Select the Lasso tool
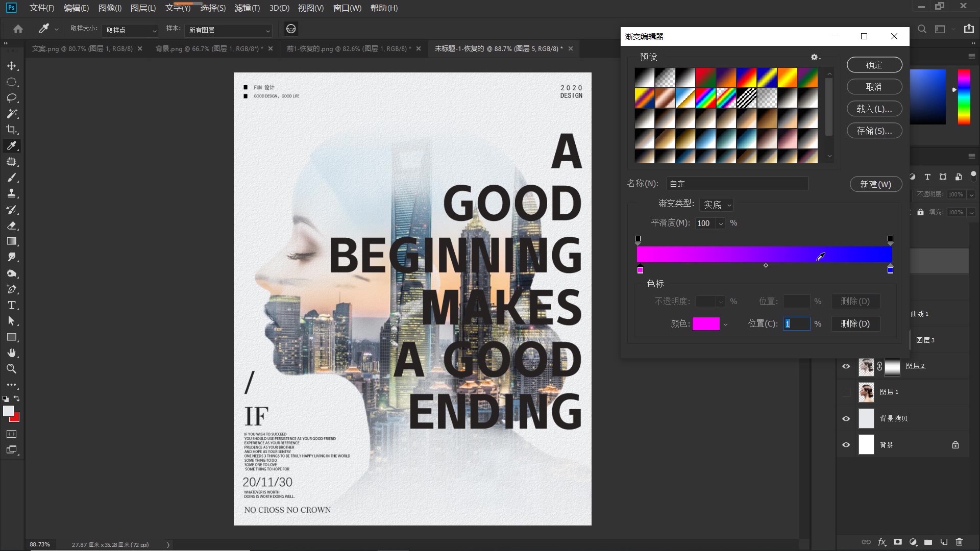This screenshot has width=980, height=551. (x=12, y=98)
